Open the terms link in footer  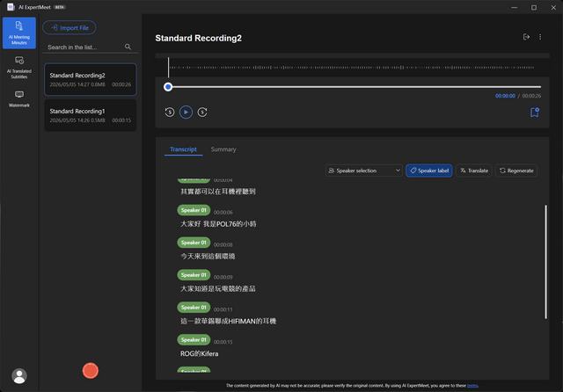click(472, 386)
